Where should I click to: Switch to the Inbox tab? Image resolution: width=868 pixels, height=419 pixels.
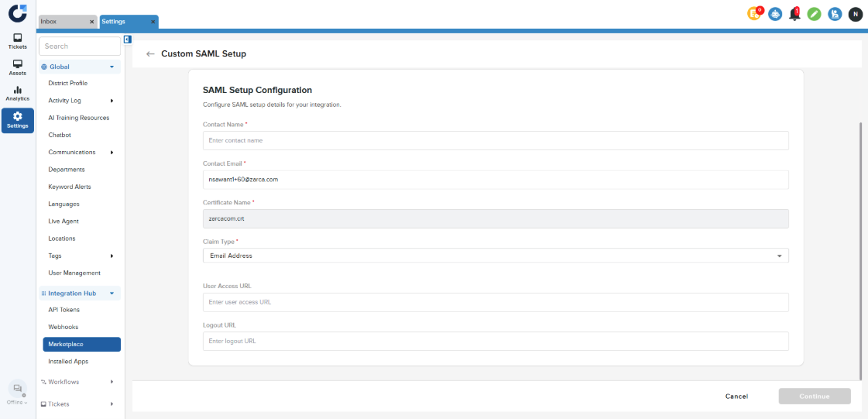coord(70,22)
